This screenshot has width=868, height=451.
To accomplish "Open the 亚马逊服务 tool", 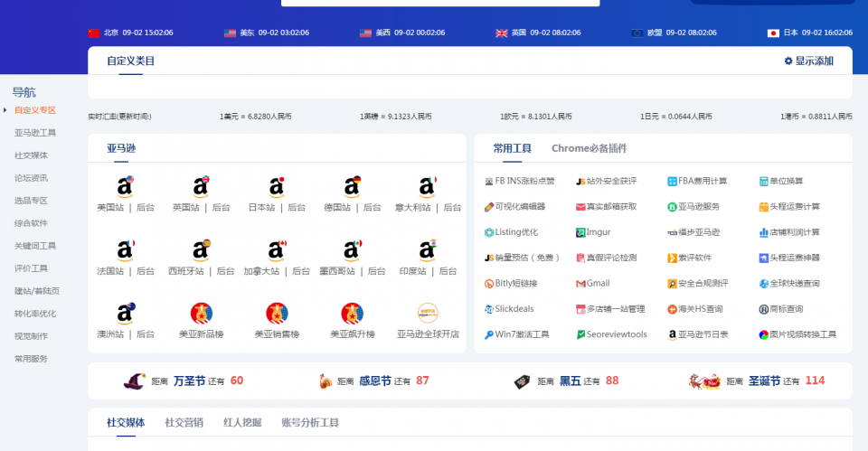I will tap(693, 206).
